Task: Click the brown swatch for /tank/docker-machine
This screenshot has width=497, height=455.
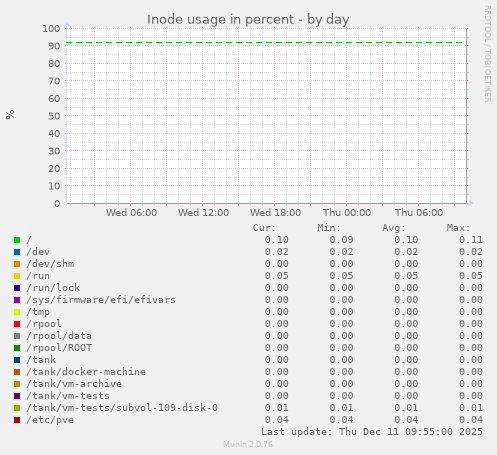Action: coord(17,372)
